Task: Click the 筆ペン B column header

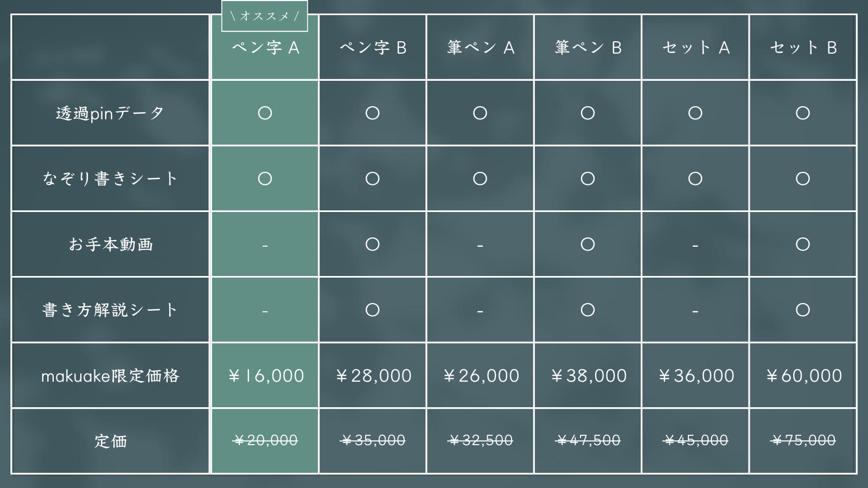Action: tap(588, 48)
